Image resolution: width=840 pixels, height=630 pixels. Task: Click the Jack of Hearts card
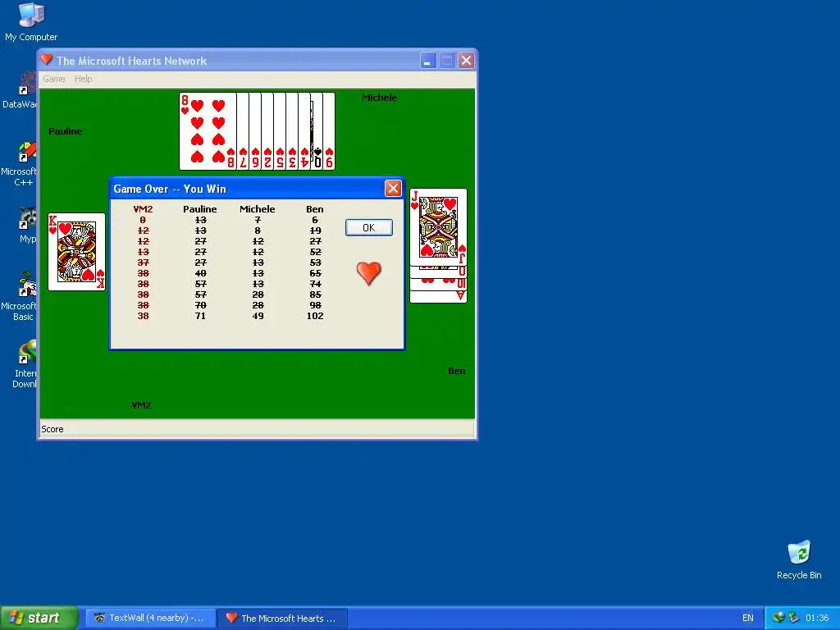point(438,226)
